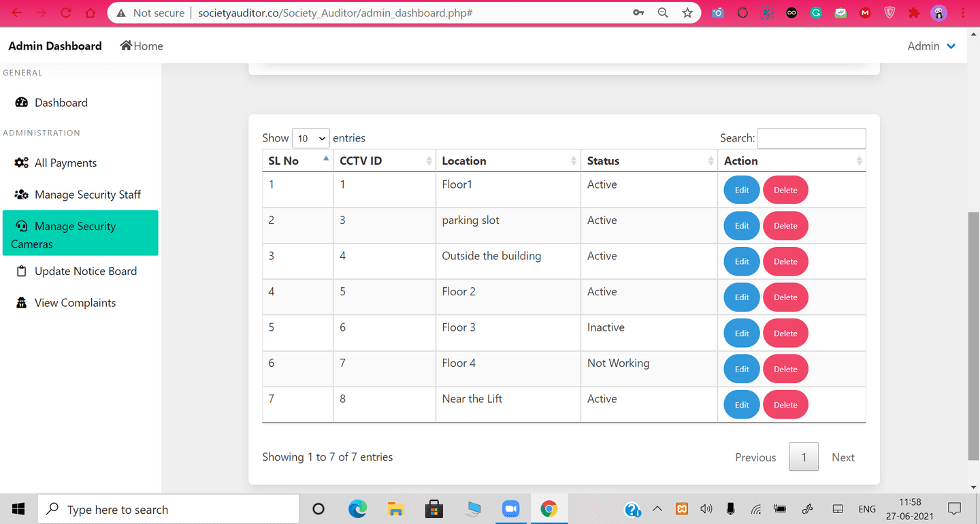
Task: Click the browser profile avatar
Action: point(939,13)
